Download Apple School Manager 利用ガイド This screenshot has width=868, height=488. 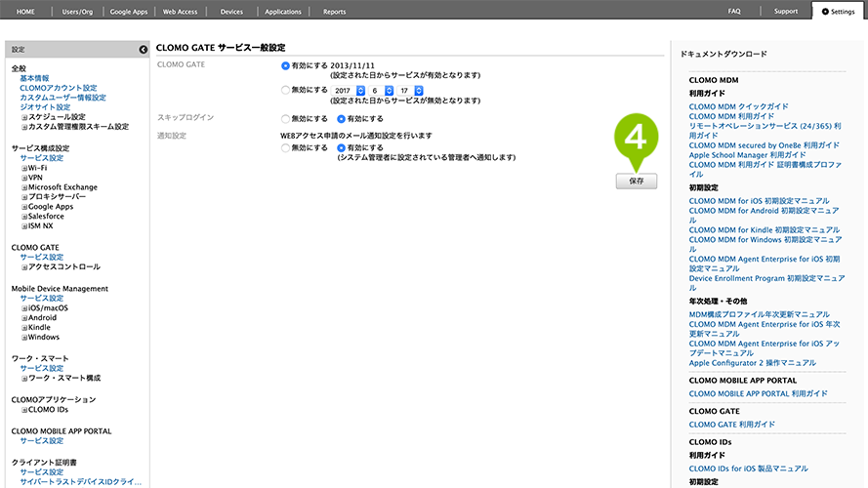click(747, 155)
